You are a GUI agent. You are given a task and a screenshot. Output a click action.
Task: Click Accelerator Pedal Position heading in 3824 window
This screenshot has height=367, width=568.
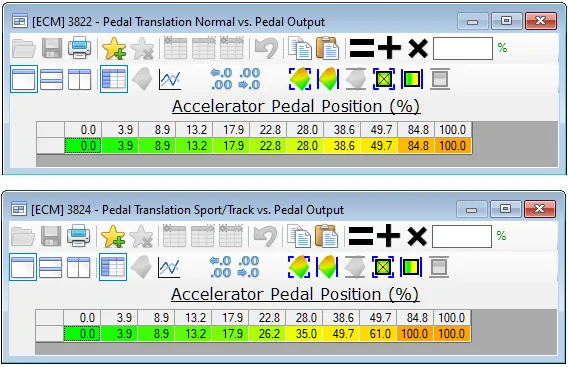coord(295,294)
